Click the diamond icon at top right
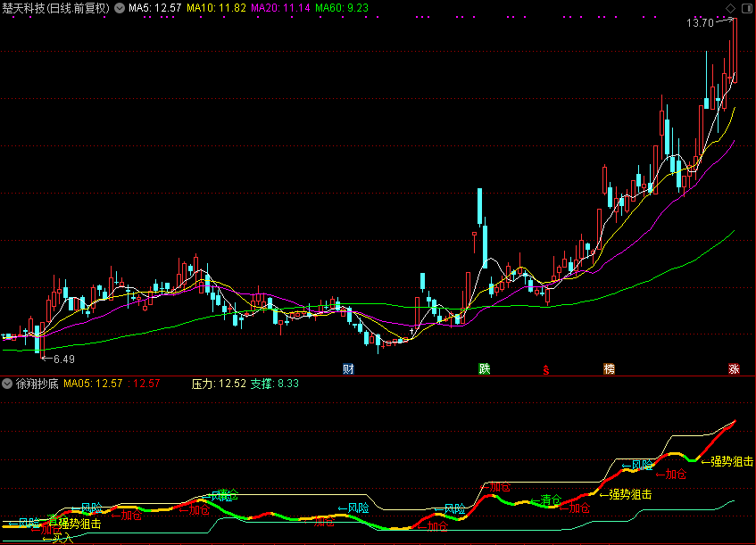Viewport: 756px width, 545px height. (x=730, y=8)
